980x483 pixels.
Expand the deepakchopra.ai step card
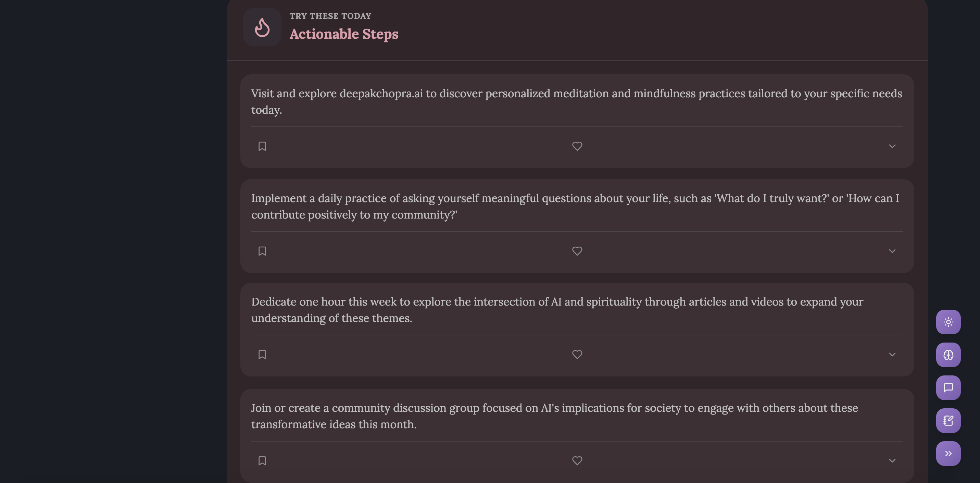(x=892, y=146)
